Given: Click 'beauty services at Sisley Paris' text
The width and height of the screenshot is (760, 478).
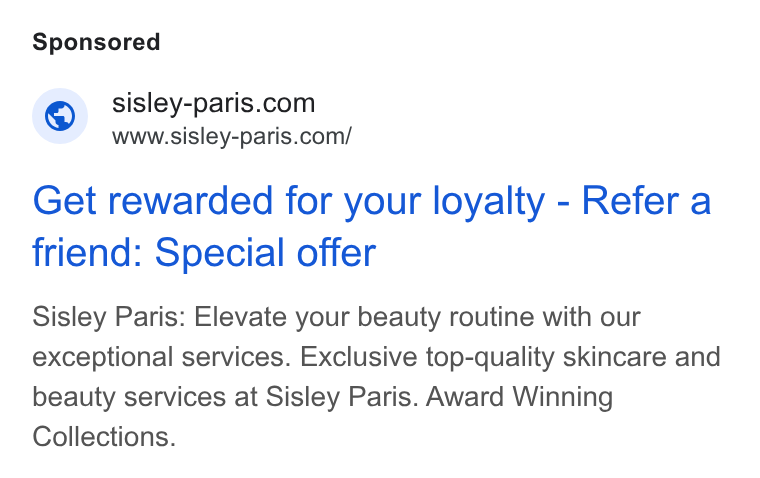Looking at the screenshot, I should tap(225, 398).
